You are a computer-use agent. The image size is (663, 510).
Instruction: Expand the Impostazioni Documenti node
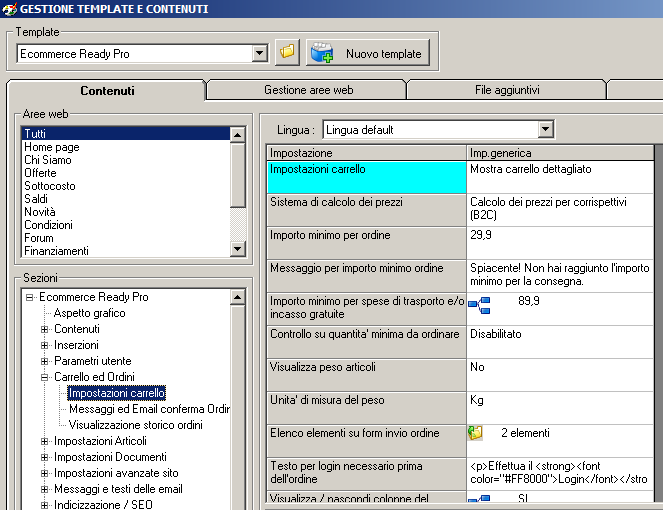(x=44, y=457)
